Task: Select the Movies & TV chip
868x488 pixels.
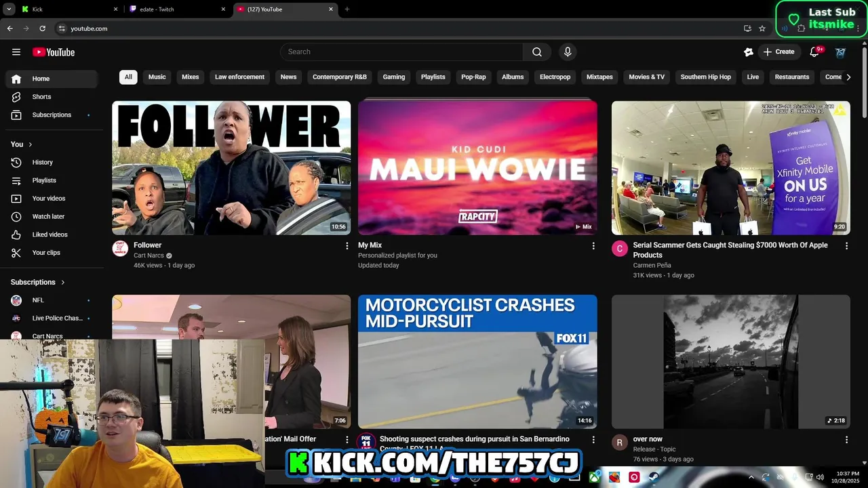Action: [x=647, y=77]
